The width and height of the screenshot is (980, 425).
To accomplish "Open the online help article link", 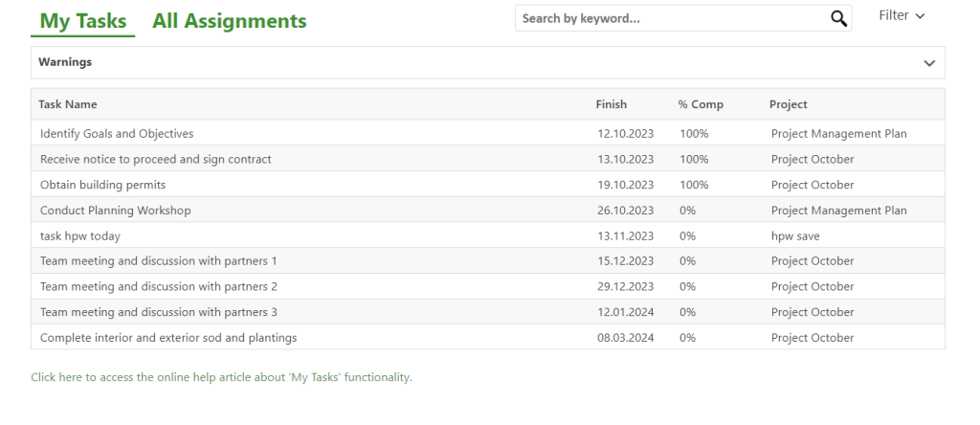I will 221,377.
